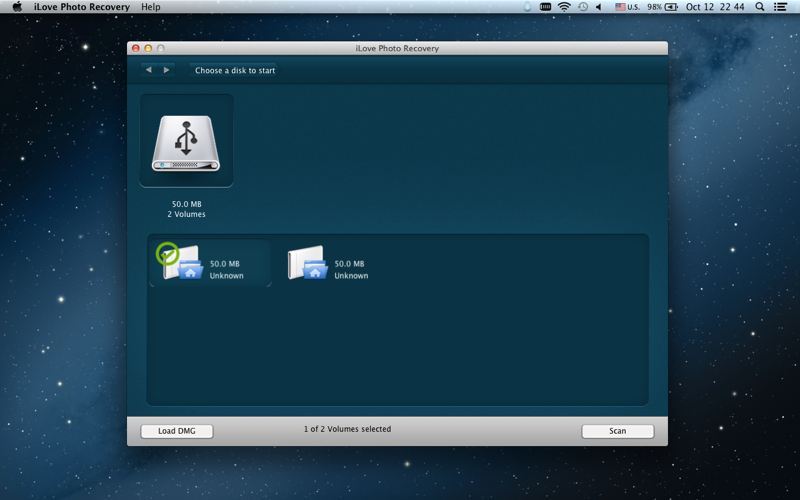This screenshot has width=800, height=500.
Task: Select the USB drive icon
Action: click(186, 141)
